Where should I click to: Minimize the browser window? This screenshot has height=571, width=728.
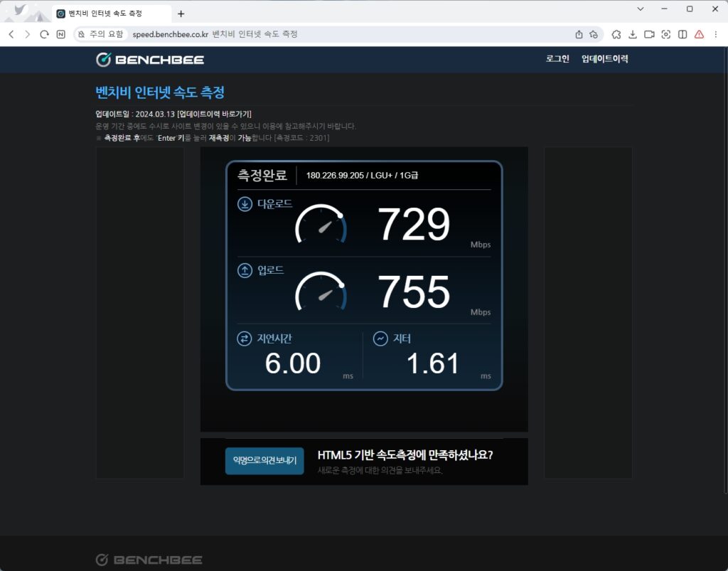(x=665, y=9)
